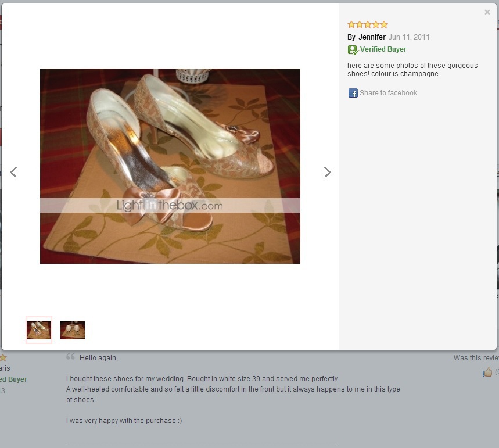This screenshot has height=448, width=499.
Task: Select the second shoe thumbnail
Action: 73,330
